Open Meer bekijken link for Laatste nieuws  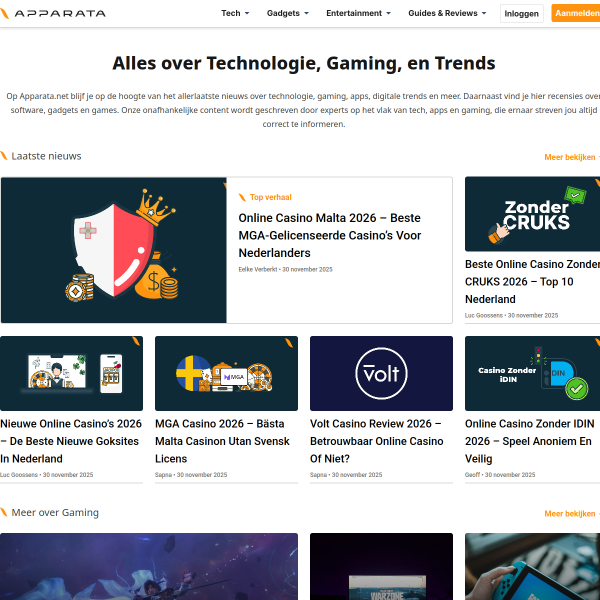pos(572,157)
